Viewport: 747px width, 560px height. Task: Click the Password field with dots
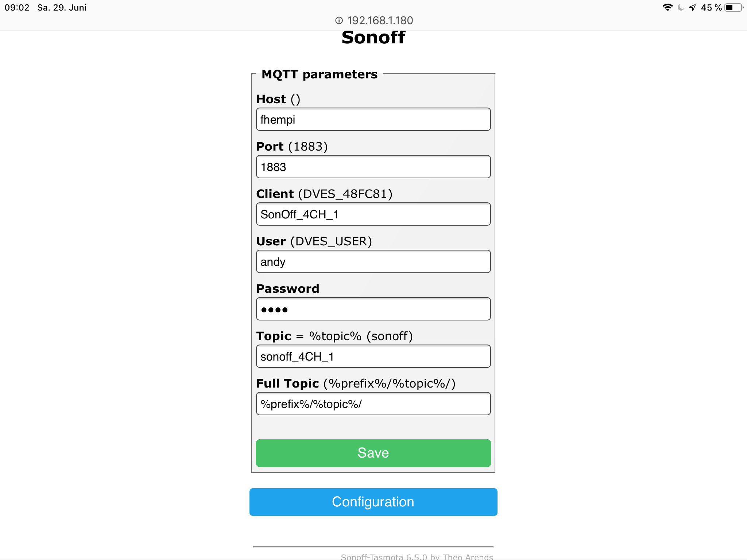tap(373, 309)
